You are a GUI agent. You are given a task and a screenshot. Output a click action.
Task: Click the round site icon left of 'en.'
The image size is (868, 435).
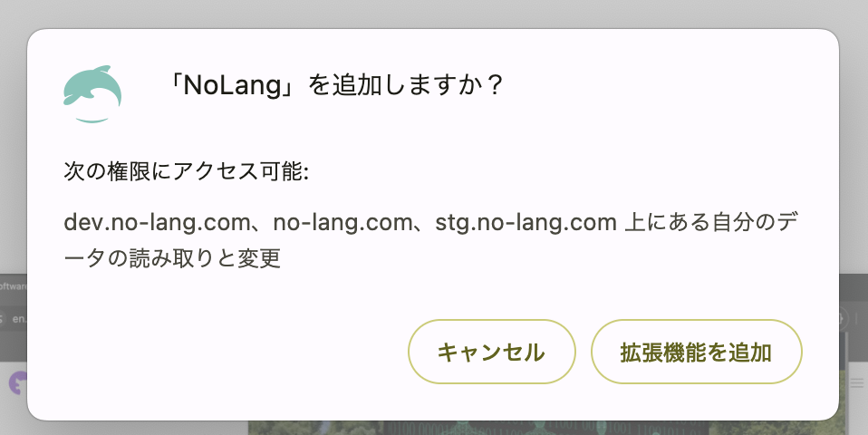point(2,319)
